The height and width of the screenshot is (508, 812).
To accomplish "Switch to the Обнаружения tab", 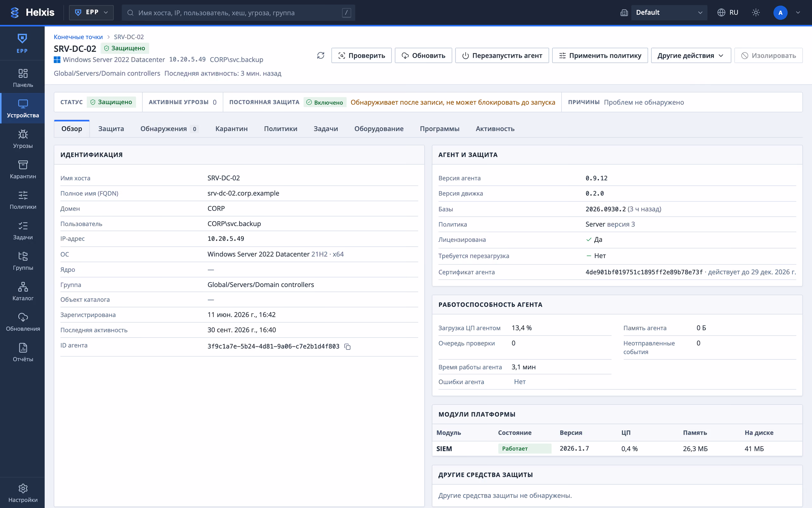I will (x=169, y=129).
